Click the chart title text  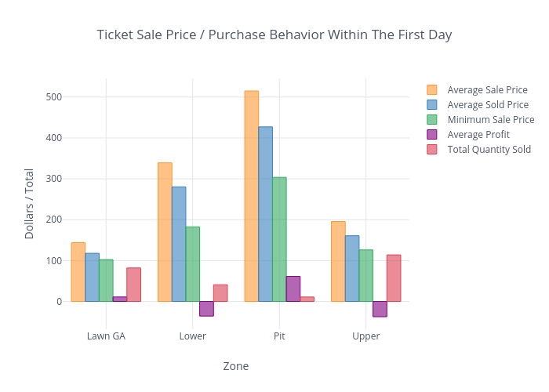(x=274, y=35)
